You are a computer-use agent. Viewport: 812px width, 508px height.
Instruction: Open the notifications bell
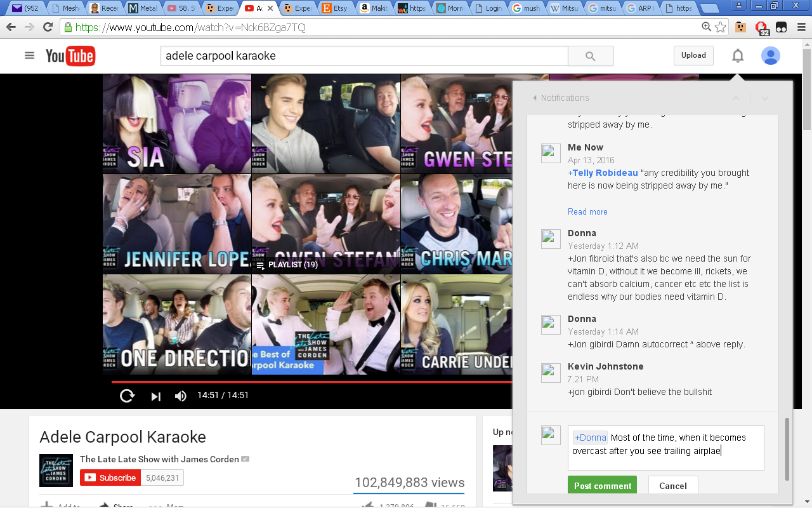tap(737, 56)
